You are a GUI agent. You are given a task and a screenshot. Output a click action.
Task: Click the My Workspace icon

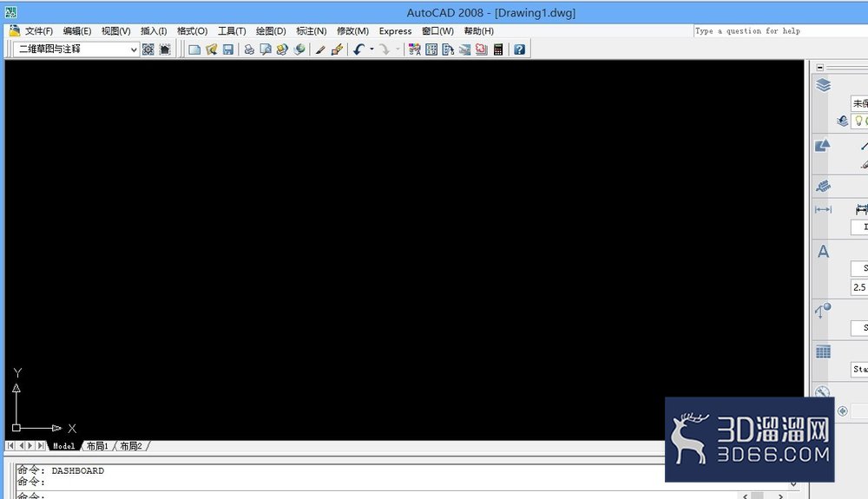[165, 49]
